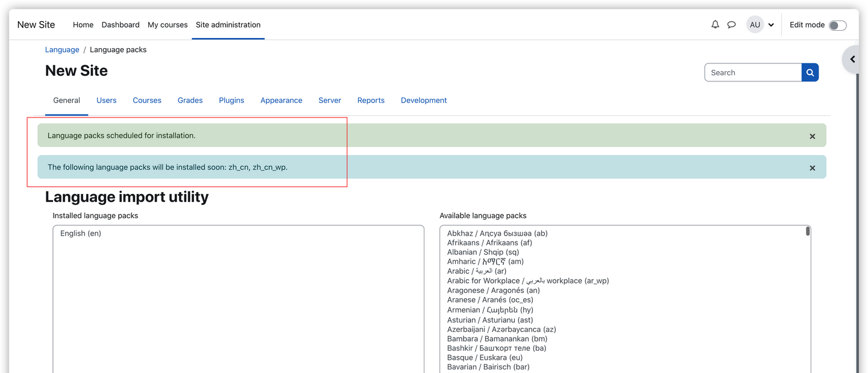Dismiss the scheduled installation green alert

tap(812, 136)
